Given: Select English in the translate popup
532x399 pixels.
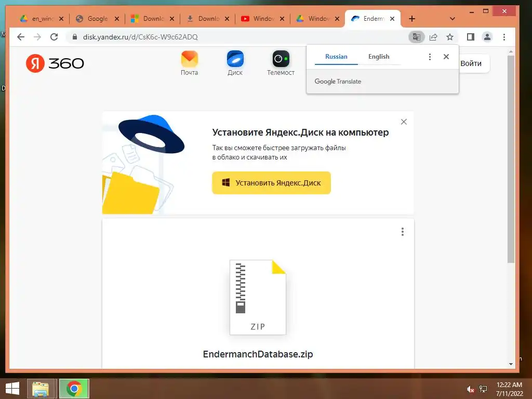Looking at the screenshot, I should [x=379, y=57].
